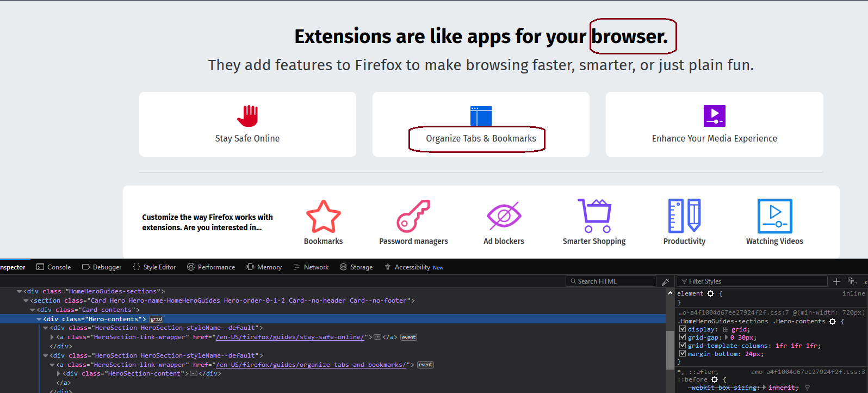This screenshot has width=868, height=393.
Task: Click the pseudo-class panel toggle icon beside the plus
Action: [x=852, y=281]
